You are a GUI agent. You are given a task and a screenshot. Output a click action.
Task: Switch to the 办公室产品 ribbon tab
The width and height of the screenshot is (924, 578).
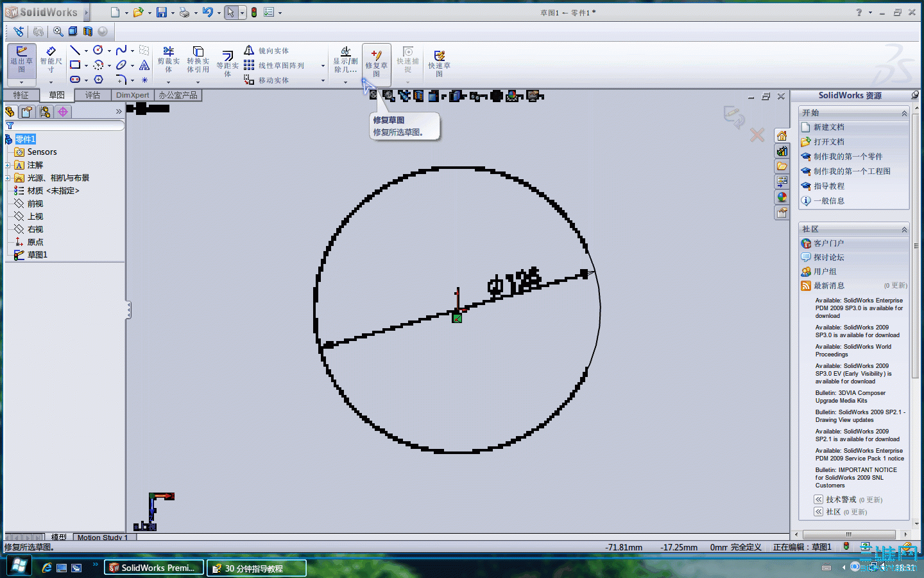pos(178,95)
